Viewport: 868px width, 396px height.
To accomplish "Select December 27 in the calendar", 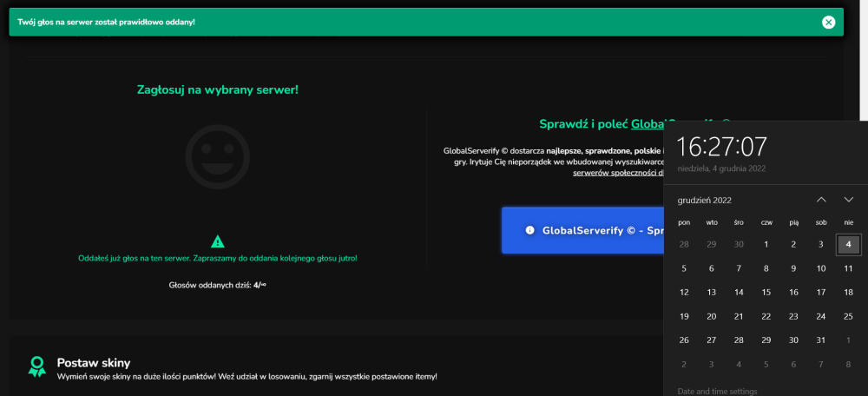I will coord(712,340).
